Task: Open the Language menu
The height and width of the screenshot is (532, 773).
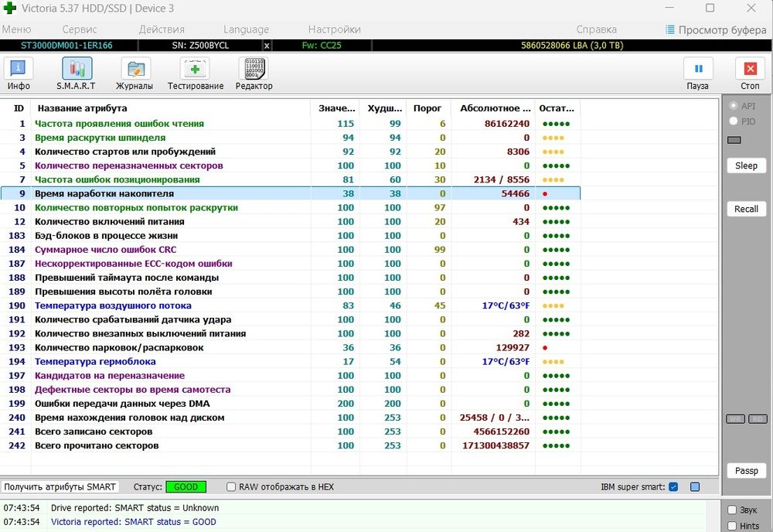Action: 246,29
